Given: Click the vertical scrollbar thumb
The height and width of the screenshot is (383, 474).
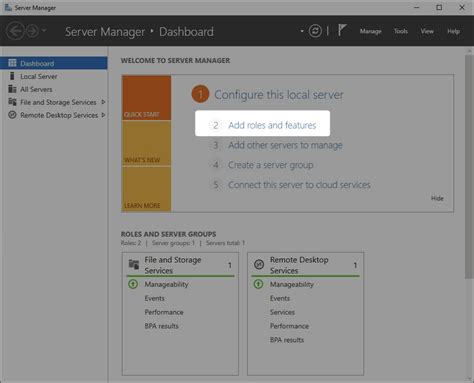Looking at the screenshot, I should 469,167.
